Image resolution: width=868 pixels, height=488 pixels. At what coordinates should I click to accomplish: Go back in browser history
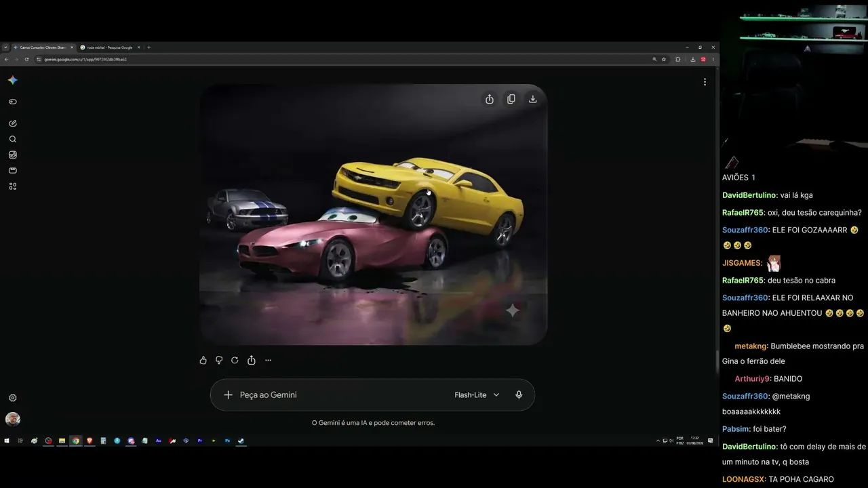[x=6, y=59]
